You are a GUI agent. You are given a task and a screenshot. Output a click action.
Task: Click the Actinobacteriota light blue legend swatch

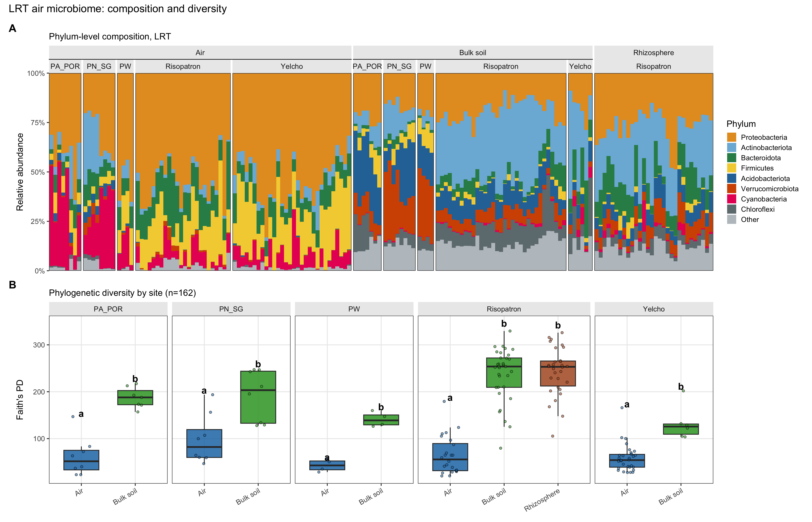pos(731,148)
